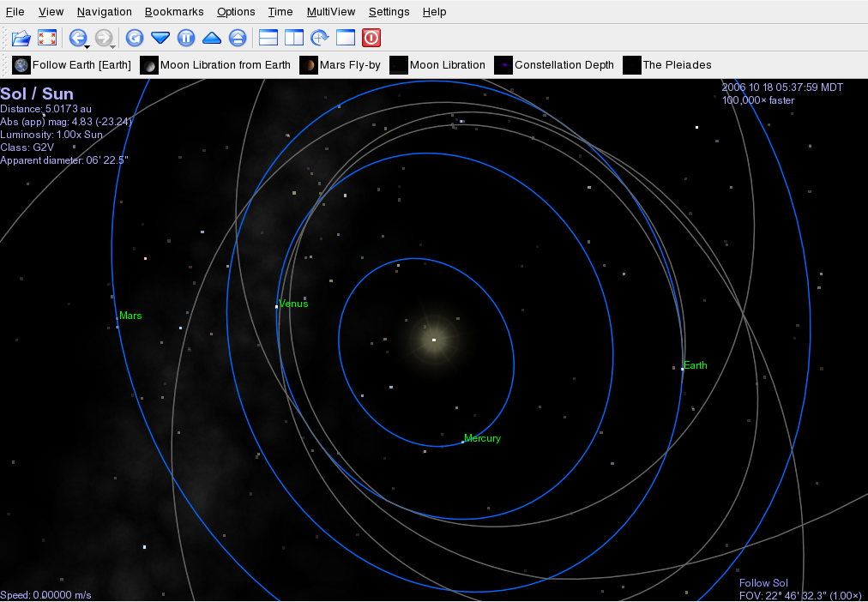Viewport: 868px width, 602px height.
Task: Select the Mercury label in the view
Action: pos(482,438)
